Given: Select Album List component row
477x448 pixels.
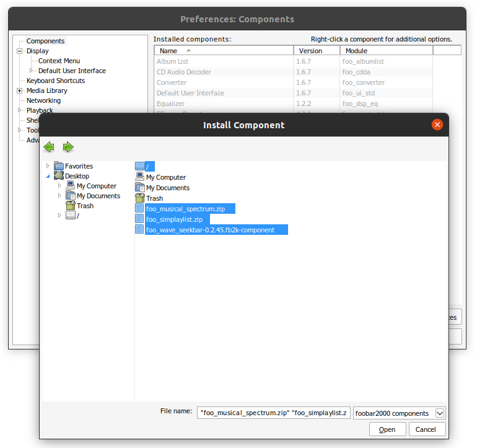Looking at the screenshot, I should [293, 61].
